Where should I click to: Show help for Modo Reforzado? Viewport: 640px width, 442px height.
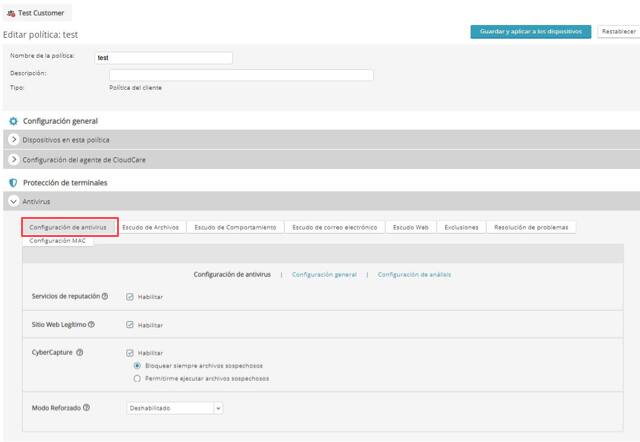[x=87, y=408]
